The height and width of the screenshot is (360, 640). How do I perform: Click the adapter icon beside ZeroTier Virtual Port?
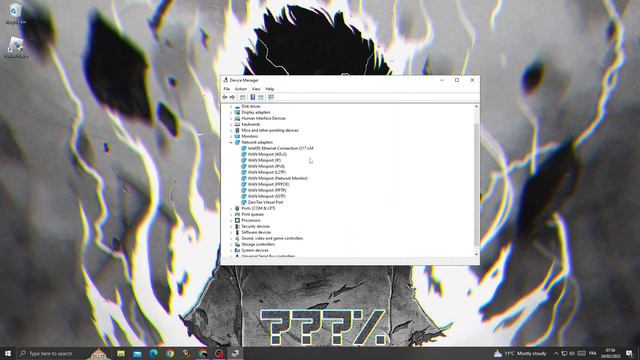[x=244, y=202]
